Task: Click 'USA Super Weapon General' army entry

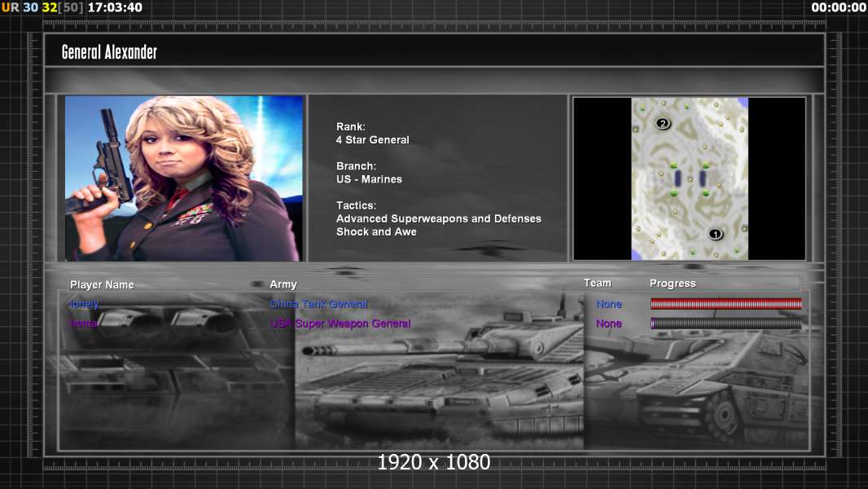Action: tap(340, 324)
